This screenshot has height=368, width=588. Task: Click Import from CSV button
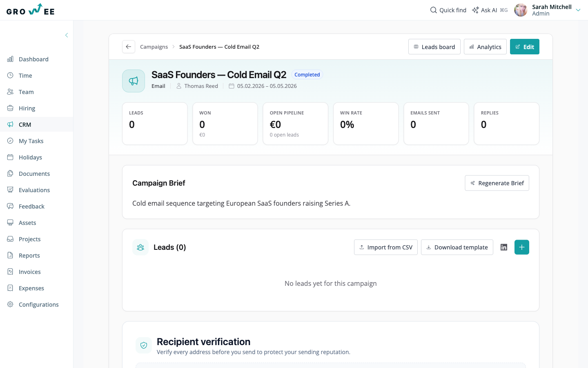386,247
